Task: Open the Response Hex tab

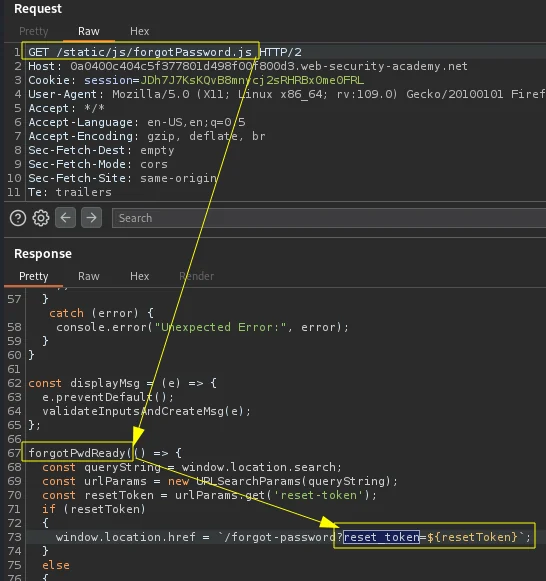Action: pyautogui.click(x=140, y=276)
